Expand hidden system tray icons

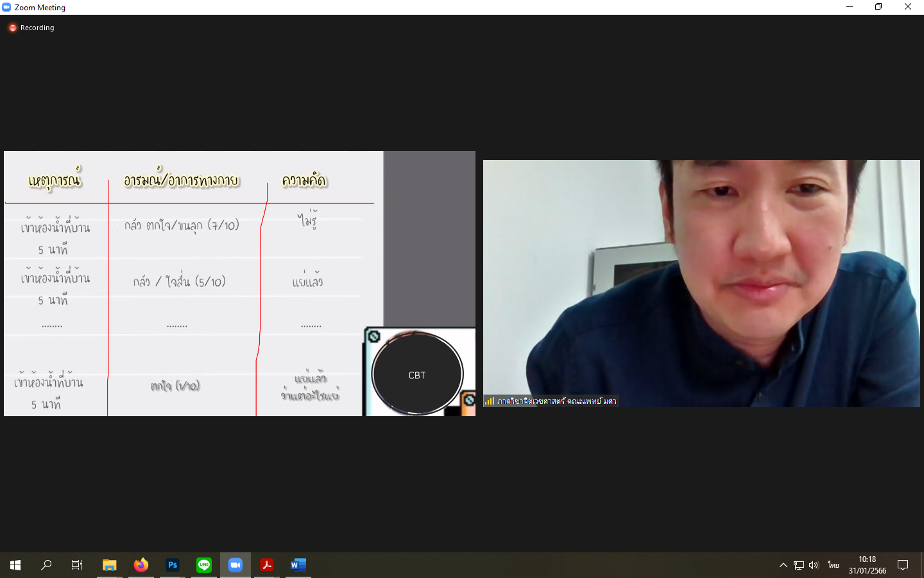783,565
